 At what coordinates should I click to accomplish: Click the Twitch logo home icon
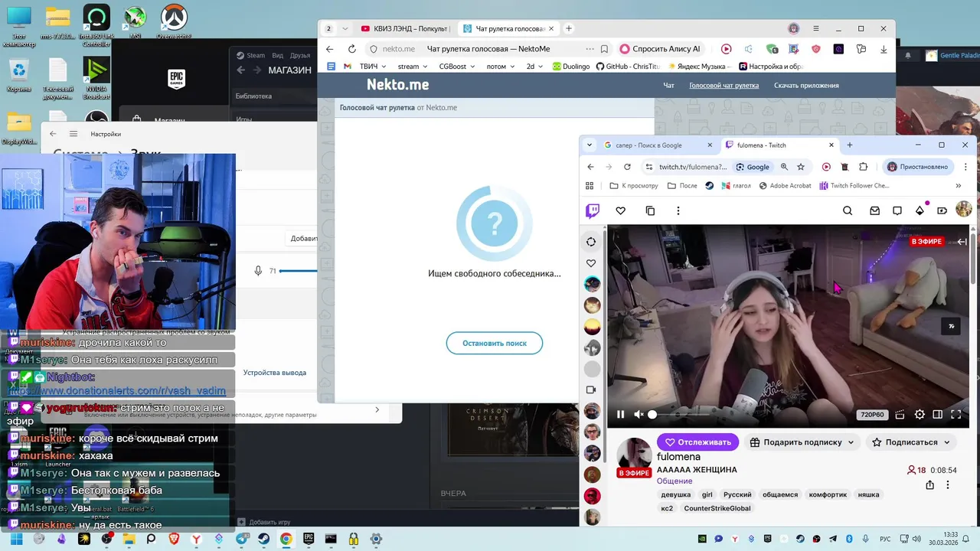593,210
